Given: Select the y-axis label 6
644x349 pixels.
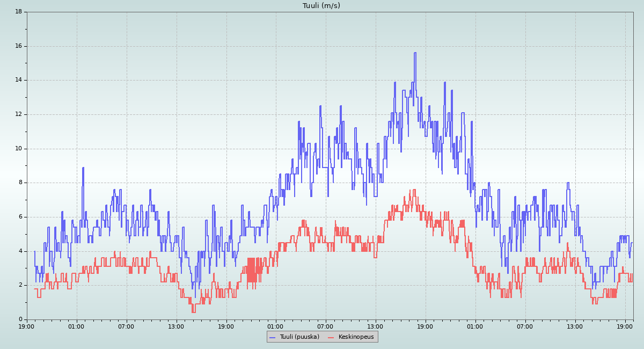Looking at the screenshot, I should pos(20,217).
